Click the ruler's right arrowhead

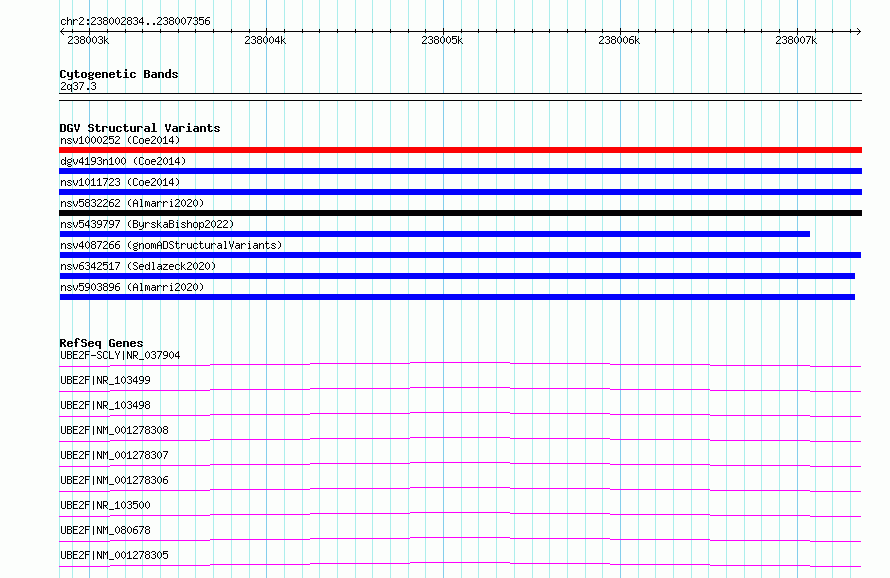(x=859, y=32)
